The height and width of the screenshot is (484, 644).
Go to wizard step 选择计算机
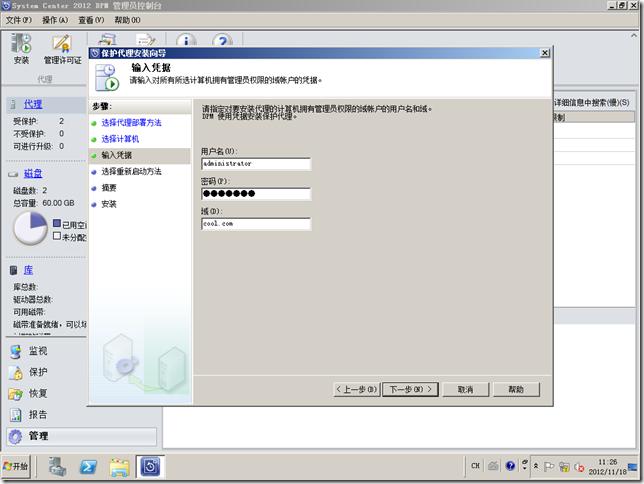coord(120,139)
